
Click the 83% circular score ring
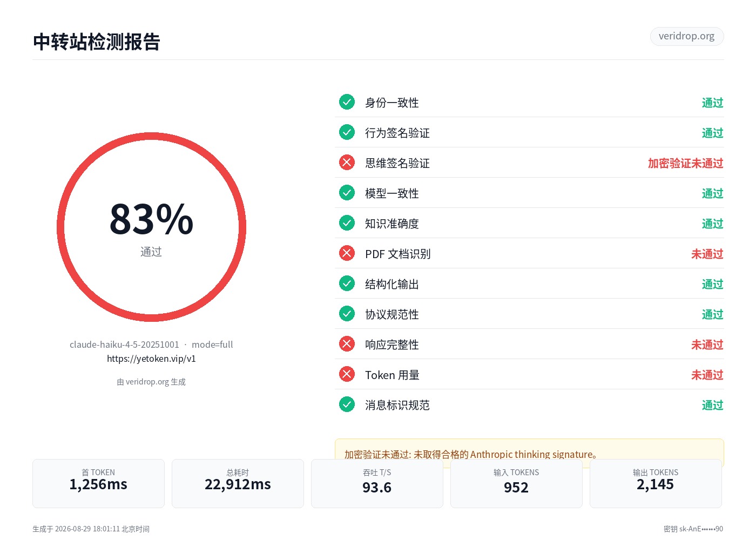pos(151,227)
